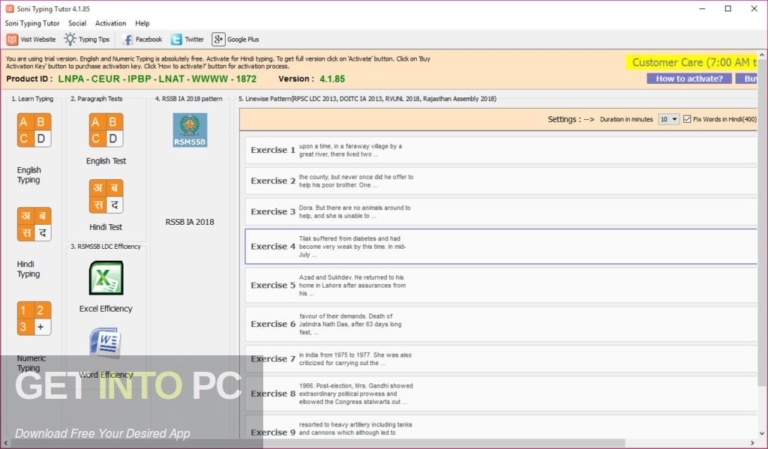Open the Facebook toolbar link

[142, 39]
